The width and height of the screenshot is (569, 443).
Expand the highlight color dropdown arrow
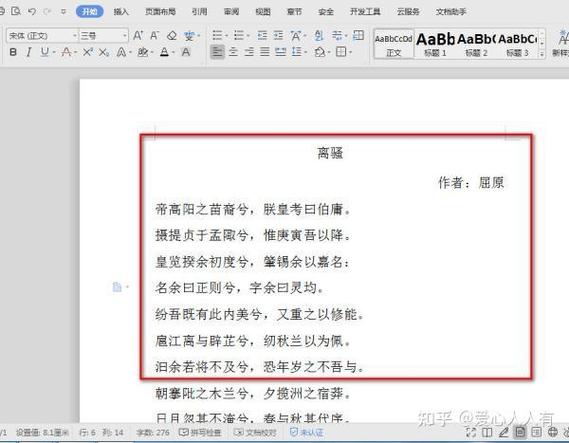click(152, 53)
